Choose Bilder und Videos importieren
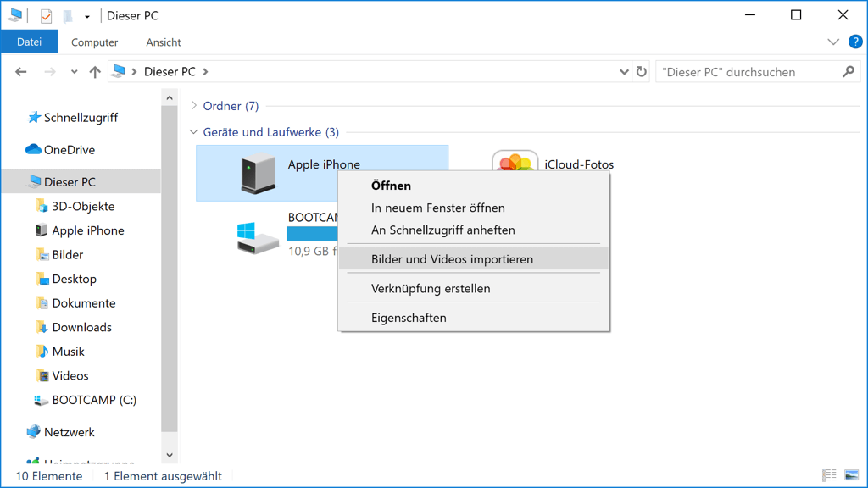The image size is (868, 488). 474,259
